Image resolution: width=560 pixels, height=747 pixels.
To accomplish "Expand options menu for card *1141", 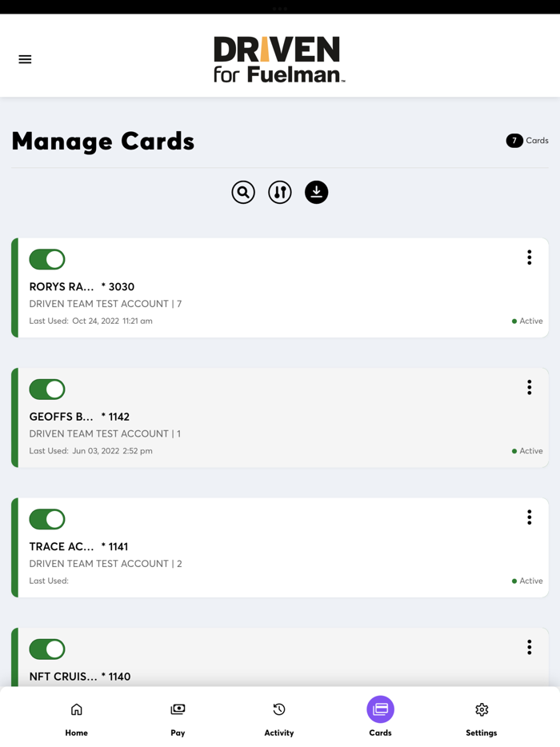I will coord(529,517).
